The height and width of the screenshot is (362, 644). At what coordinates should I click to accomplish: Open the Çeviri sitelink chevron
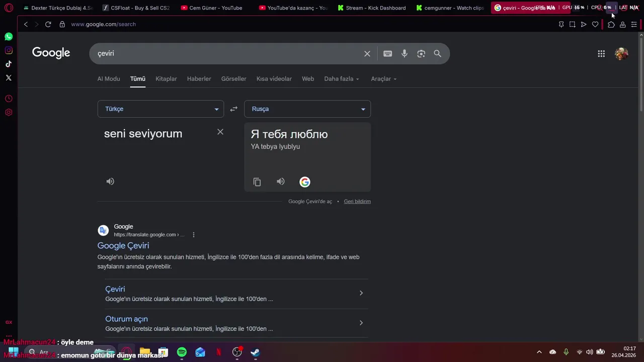point(361,293)
